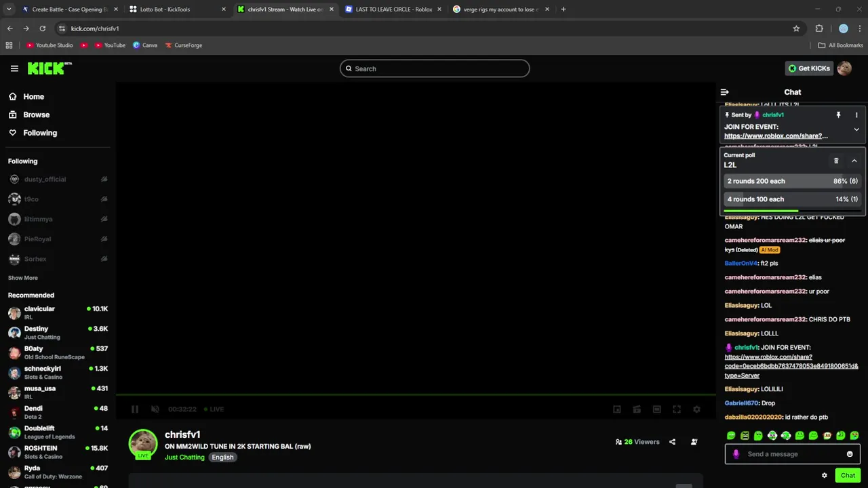Switch to LAST TO LEAVE CIRCLE Roblox tab

coord(393,9)
